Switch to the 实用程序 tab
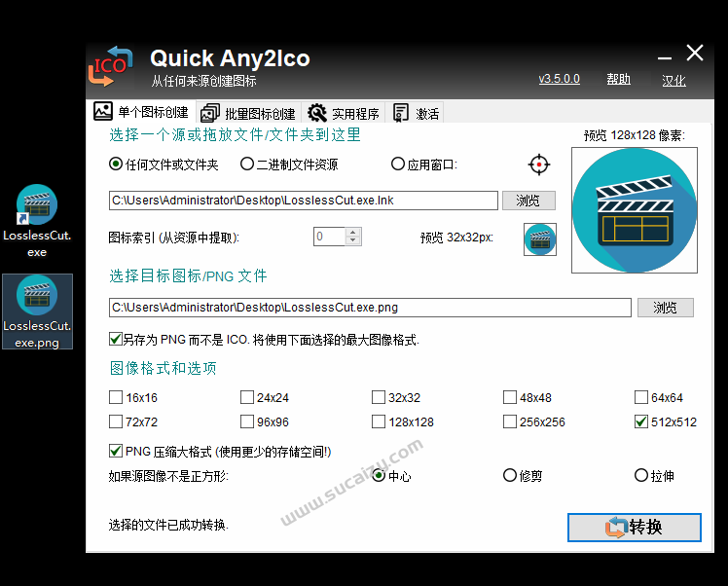Screen dimensions: 728x586 [344, 113]
